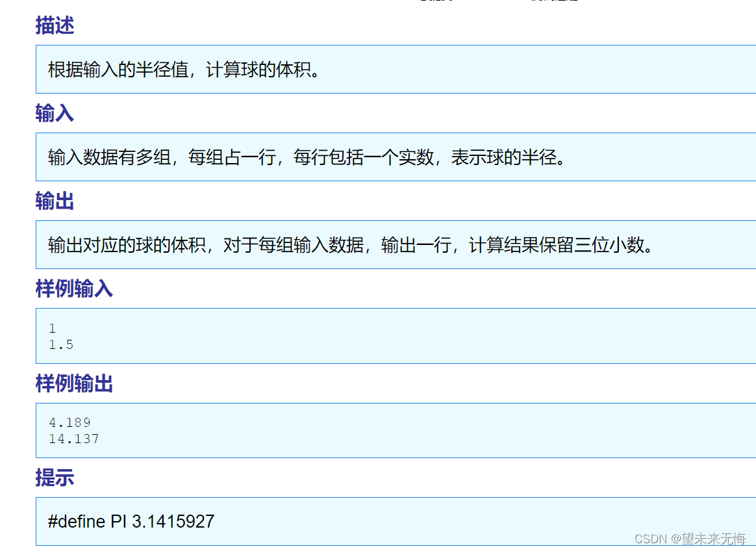Viewport: 756px width, 551px height.
Task: Select the sample input value 1.5
Action: (59, 344)
